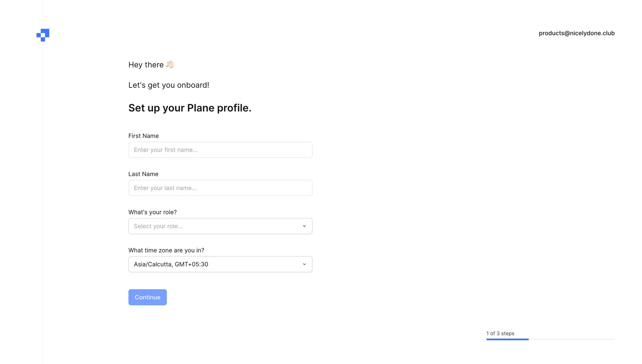642x364 pixels.
Task: Click the waving hand emoji
Action: pyautogui.click(x=170, y=64)
